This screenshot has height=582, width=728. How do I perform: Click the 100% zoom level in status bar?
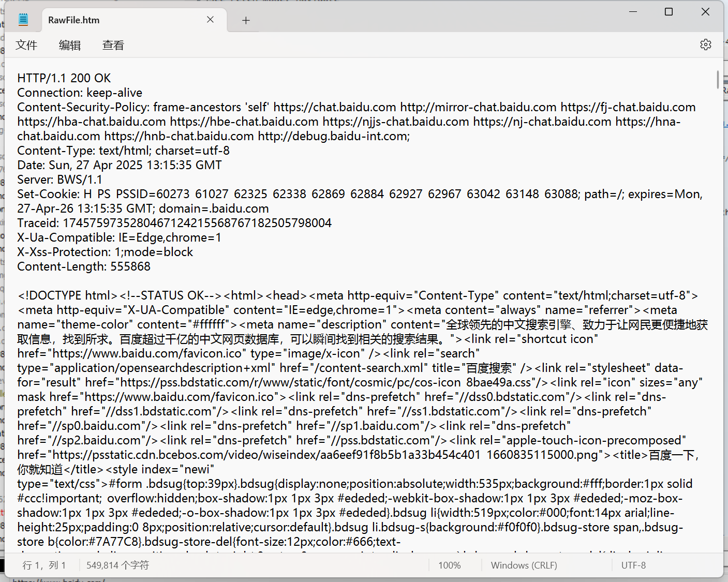(x=449, y=565)
